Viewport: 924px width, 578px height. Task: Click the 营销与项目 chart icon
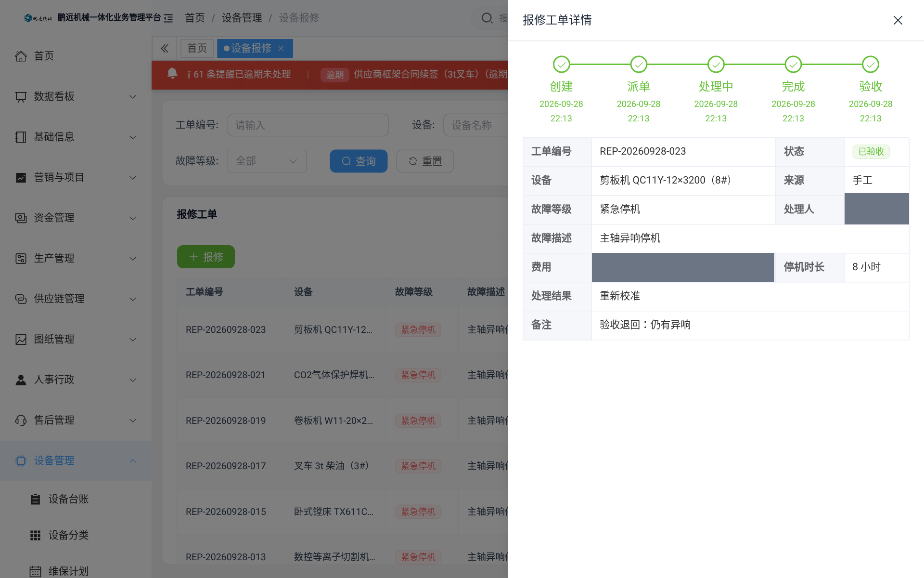point(21,177)
